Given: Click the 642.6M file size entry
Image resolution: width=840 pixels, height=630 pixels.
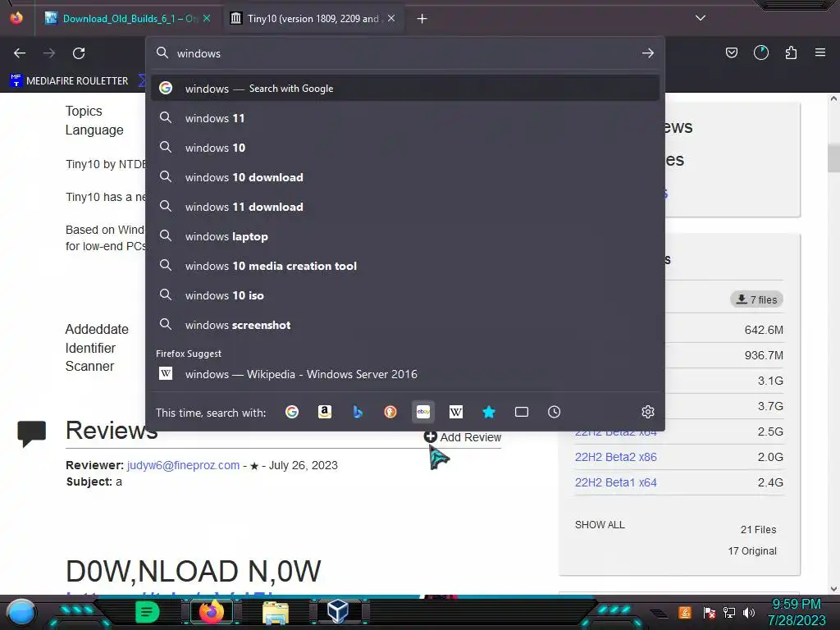Looking at the screenshot, I should coord(764,330).
